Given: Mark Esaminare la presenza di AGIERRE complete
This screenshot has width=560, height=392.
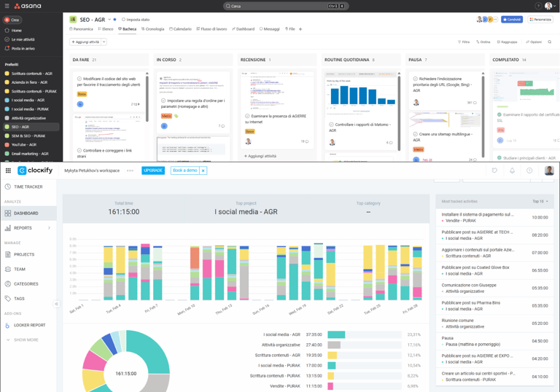Looking at the screenshot, I should (x=247, y=116).
